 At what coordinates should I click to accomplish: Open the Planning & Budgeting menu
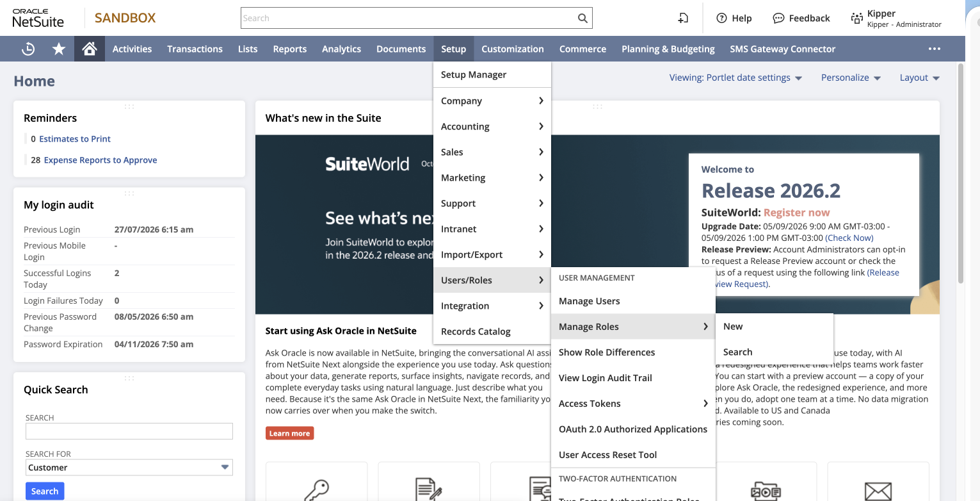668,49
